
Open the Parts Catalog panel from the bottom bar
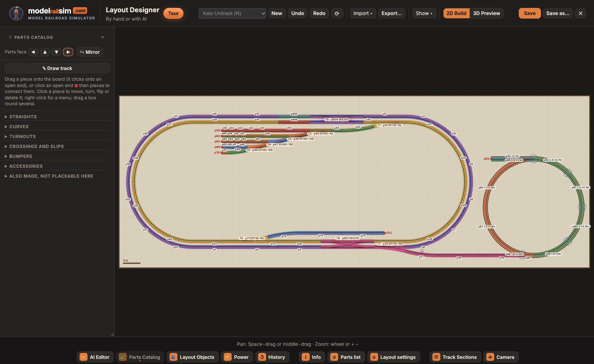coord(140,357)
